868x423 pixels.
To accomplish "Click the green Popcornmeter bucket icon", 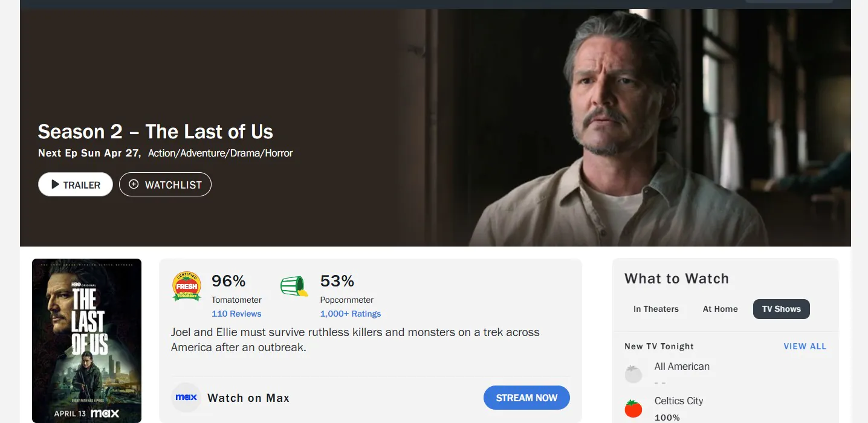I will point(294,286).
